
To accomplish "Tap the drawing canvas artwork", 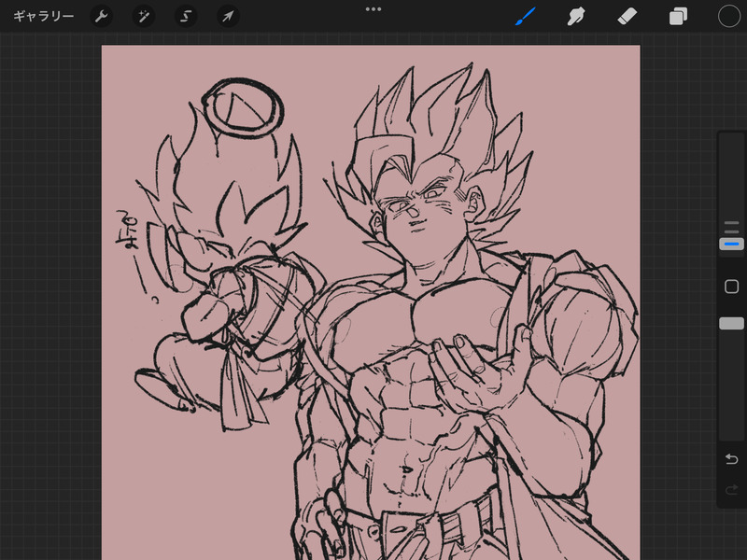I will point(371,302).
